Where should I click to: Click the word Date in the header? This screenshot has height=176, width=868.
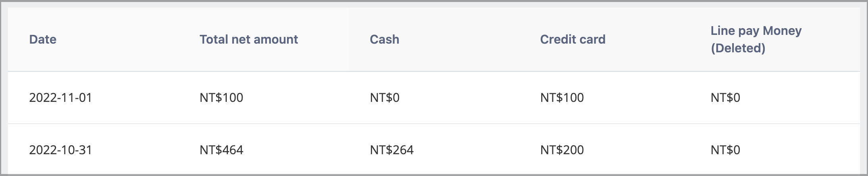(x=43, y=39)
